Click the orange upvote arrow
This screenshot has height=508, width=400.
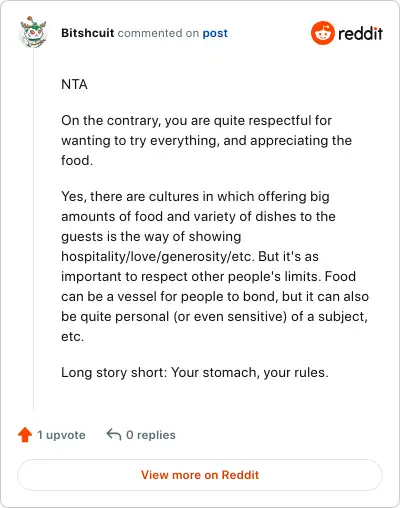click(x=25, y=435)
